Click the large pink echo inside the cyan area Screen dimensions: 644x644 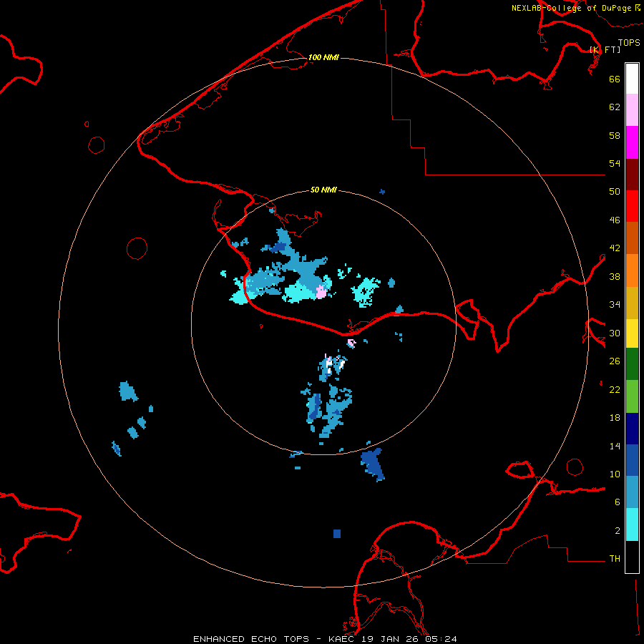coord(321,292)
